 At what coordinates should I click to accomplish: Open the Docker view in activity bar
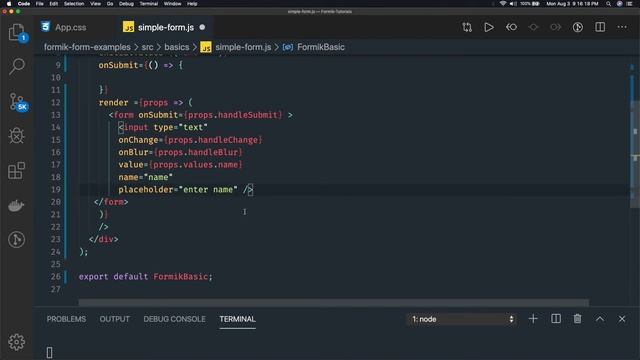(17, 205)
